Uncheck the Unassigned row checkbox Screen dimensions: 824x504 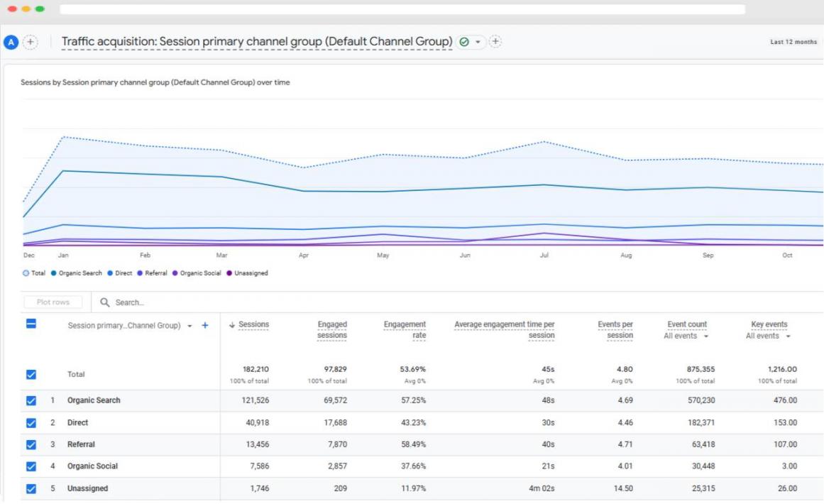[31, 489]
